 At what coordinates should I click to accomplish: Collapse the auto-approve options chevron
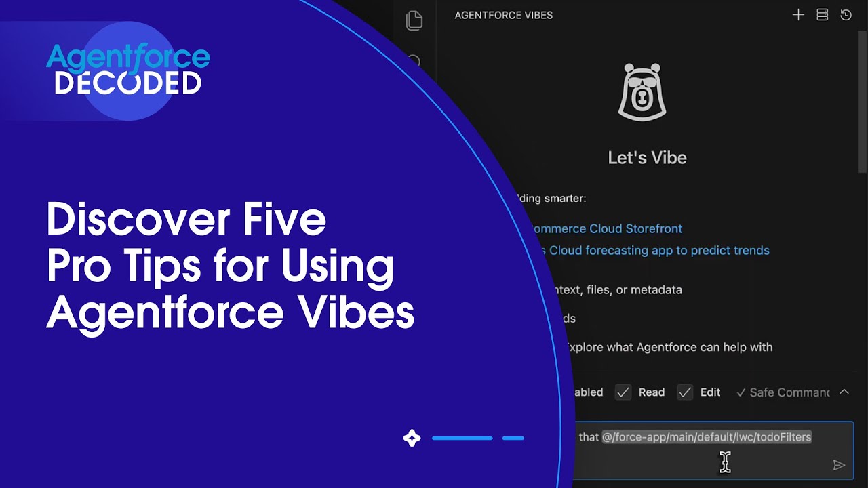coord(844,392)
